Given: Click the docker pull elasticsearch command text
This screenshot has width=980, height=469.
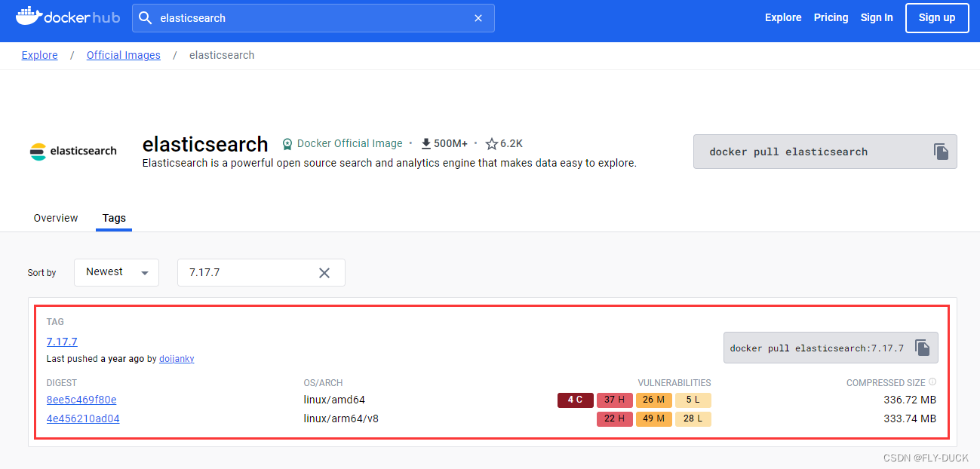Looking at the screenshot, I should tap(788, 152).
